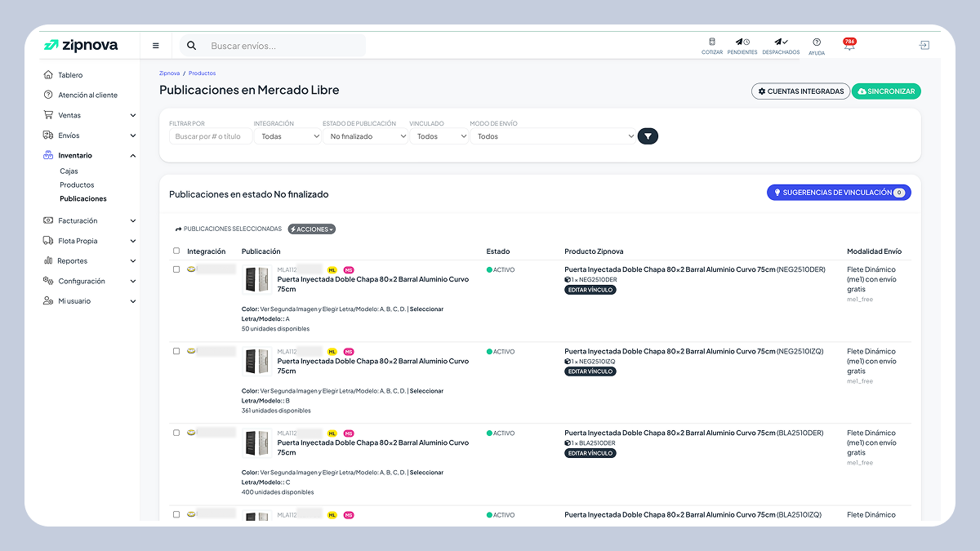Screen dimensions: 980x551
Task: Click the Tablero home icon
Action: click(x=48, y=75)
